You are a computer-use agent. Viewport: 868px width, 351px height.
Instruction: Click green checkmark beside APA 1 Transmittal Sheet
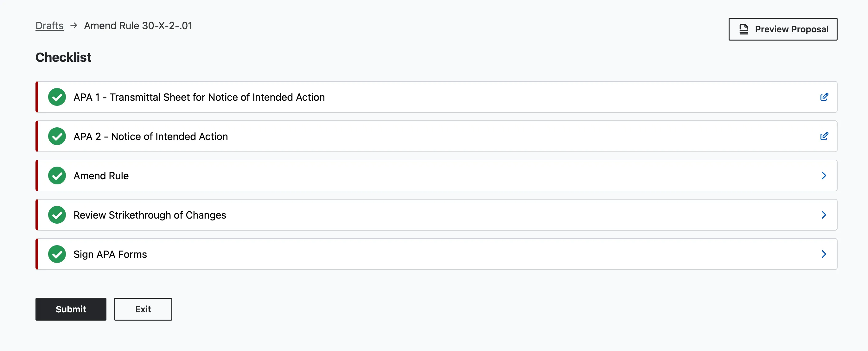click(57, 97)
